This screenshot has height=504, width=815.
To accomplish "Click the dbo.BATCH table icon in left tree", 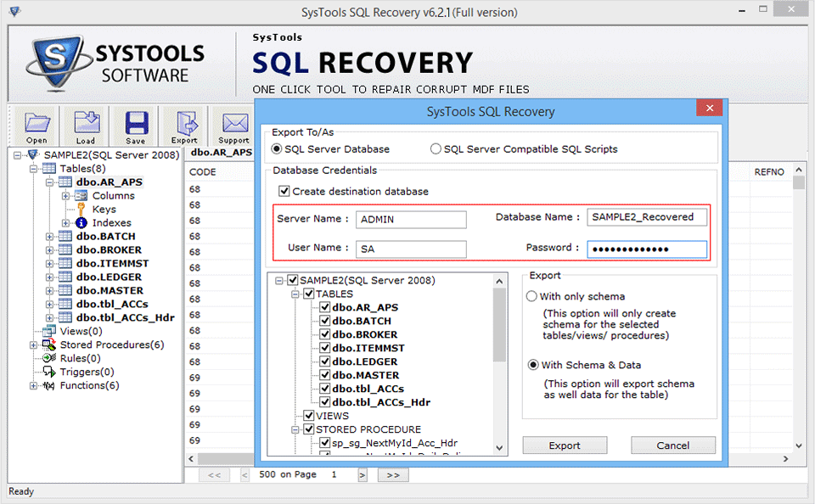I will tap(65, 236).
